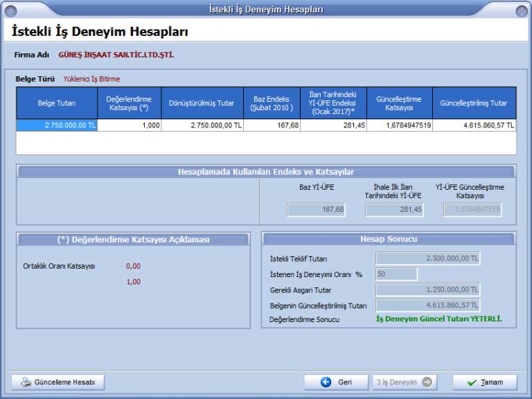Viewport: 532px width, 399px height.
Task: Click the Dönüştürülmüş Tutar column header
Action: [202, 103]
